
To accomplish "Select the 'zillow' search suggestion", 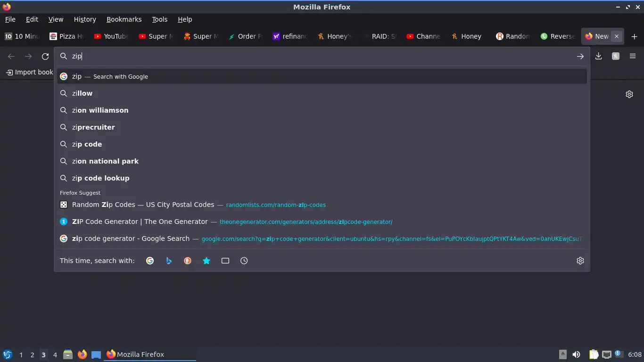I will coord(322,93).
